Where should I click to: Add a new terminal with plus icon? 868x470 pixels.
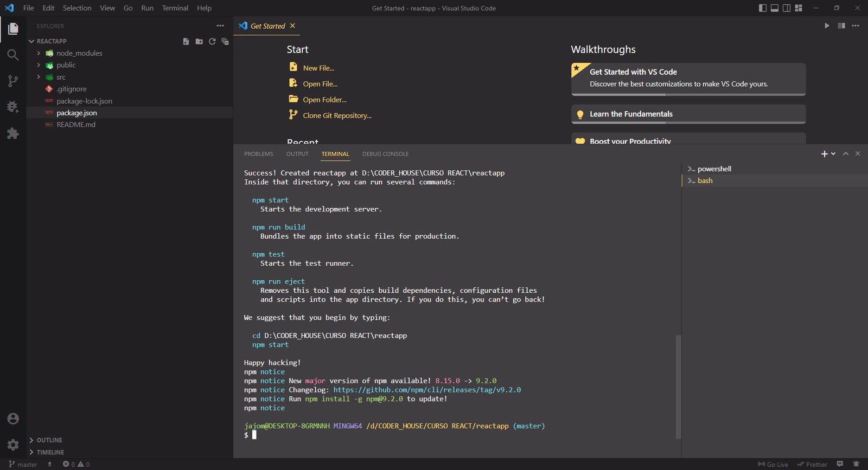(824, 154)
